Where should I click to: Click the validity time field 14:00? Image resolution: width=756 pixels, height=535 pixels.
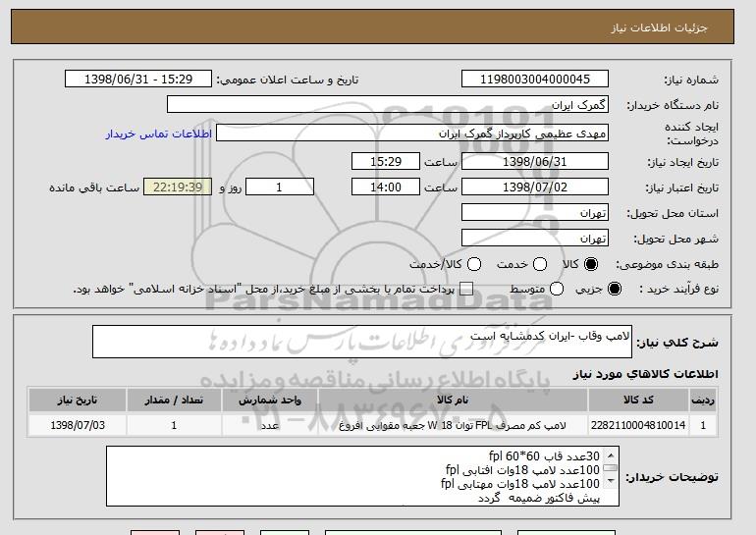(x=386, y=187)
